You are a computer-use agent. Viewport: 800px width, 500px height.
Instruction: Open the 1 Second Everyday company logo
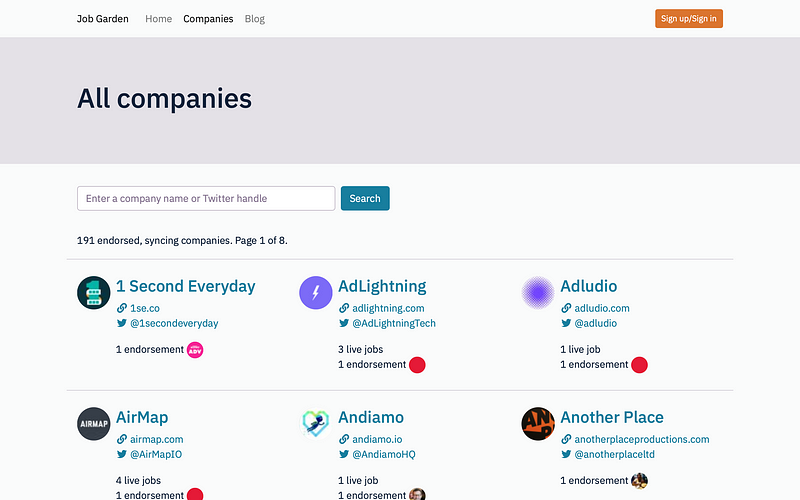93,293
